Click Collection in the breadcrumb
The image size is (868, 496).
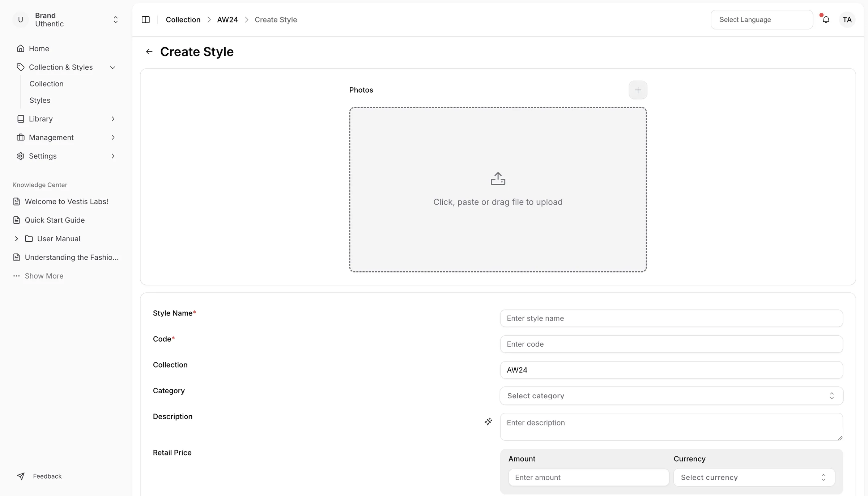click(x=183, y=20)
